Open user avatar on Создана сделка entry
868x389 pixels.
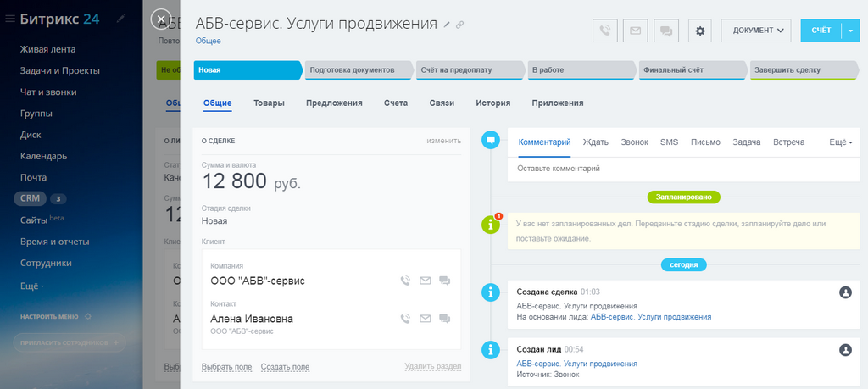(x=845, y=292)
